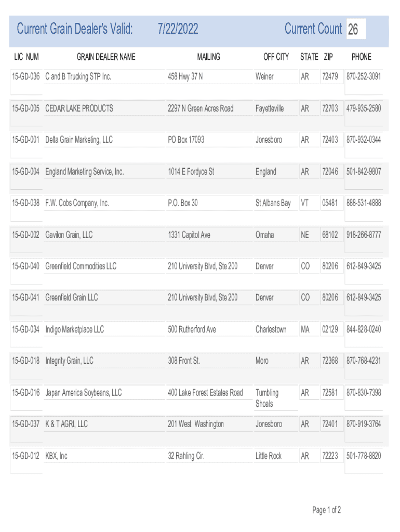Image resolution: width=400 pixels, height=532 pixels.
Task: Click the MAILING column header
Action: (x=208, y=57)
